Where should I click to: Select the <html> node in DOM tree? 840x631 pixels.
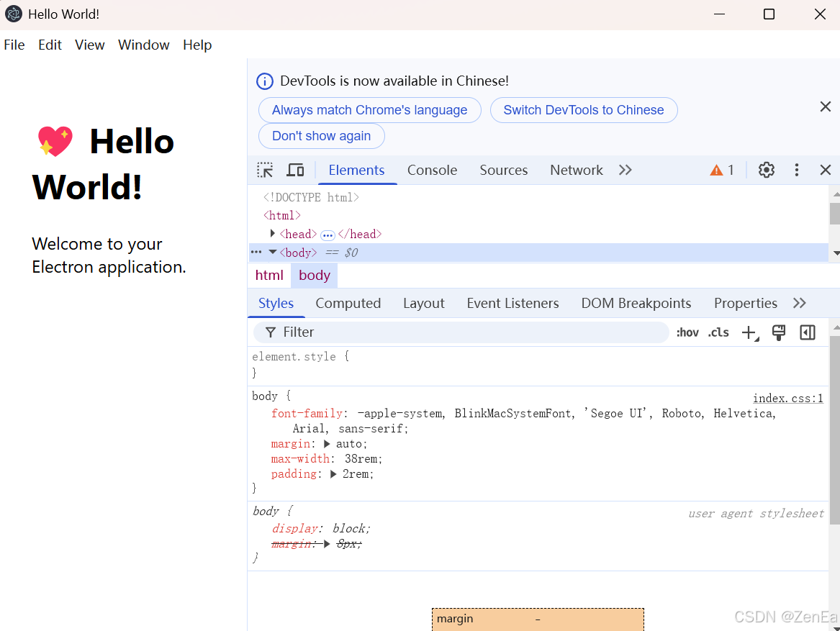(281, 215)
